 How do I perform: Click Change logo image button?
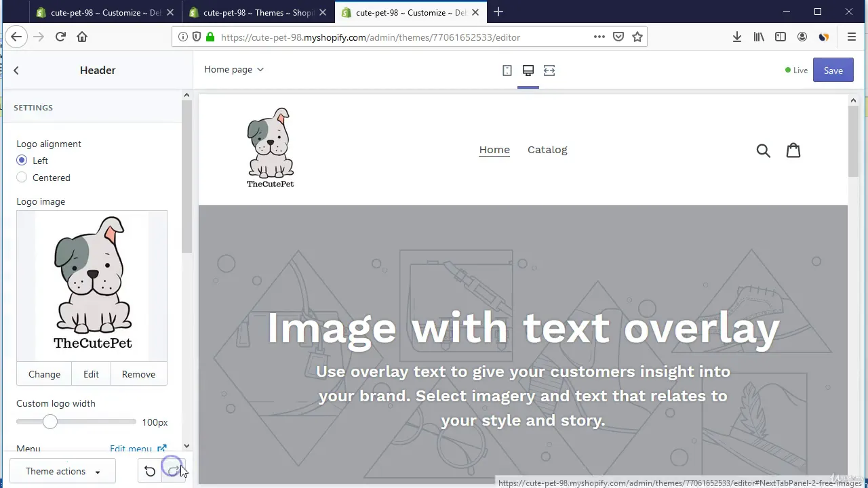pyautogui.click(x=45, y=374)
